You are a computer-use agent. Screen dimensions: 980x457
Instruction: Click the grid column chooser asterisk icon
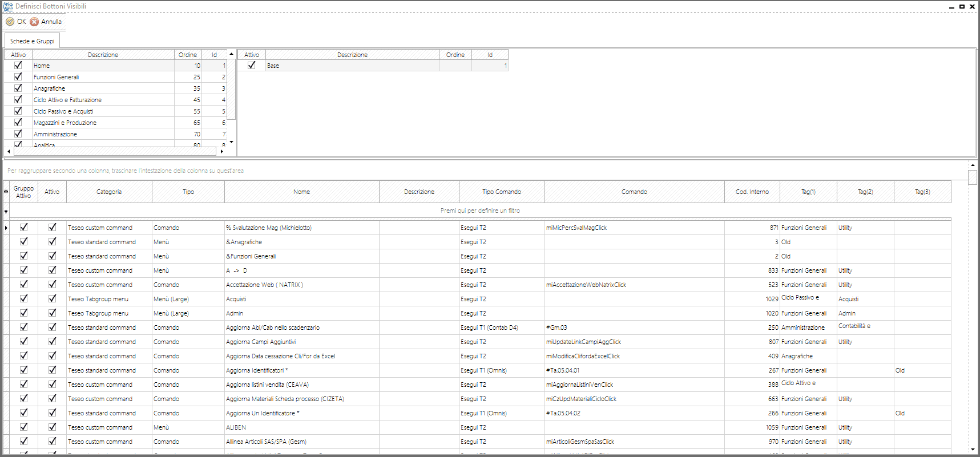(x=6, y=192)
